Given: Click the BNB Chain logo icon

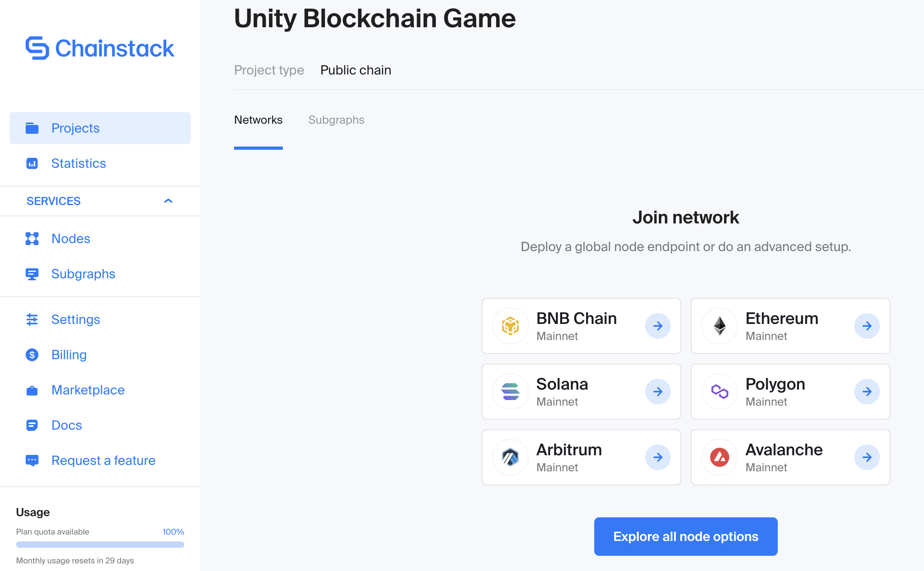Looking at the screenshot, I should 510,326.
